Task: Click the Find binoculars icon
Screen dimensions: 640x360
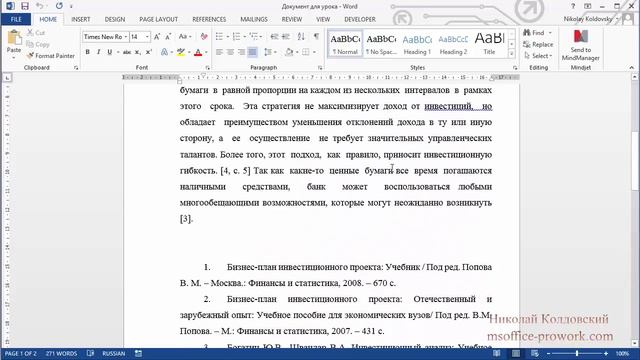Action: [527, 32]
